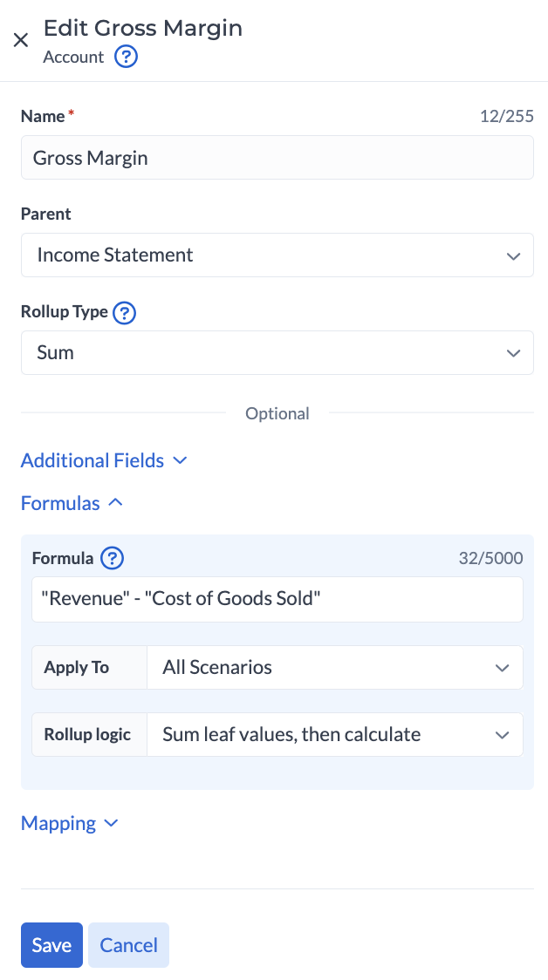Open Rollup Type help tooltip icon

(125, 312)
